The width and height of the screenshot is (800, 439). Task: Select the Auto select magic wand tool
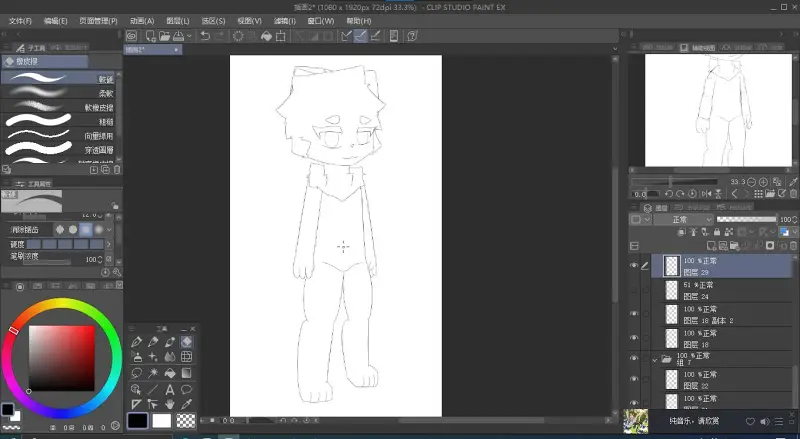click(x=153, y=373)
